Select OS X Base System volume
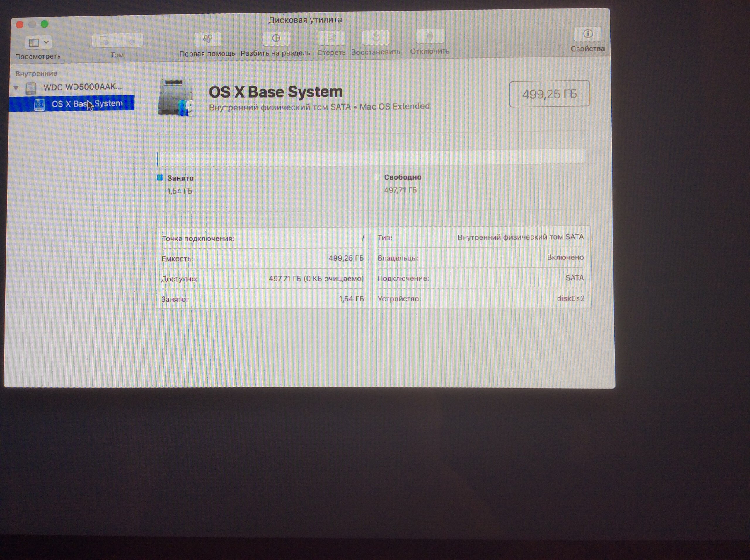 click(x=86, y=104)
